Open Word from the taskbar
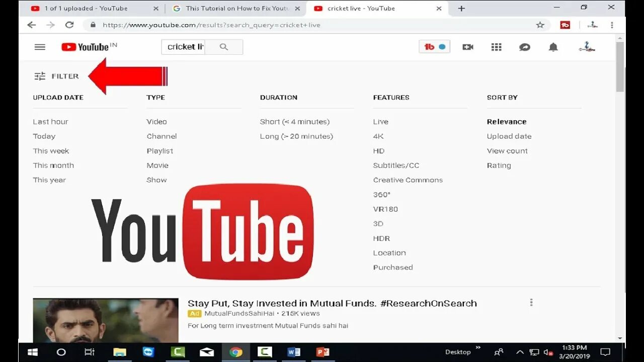This screenshot has width=644, height=362. tap(294, 352)
